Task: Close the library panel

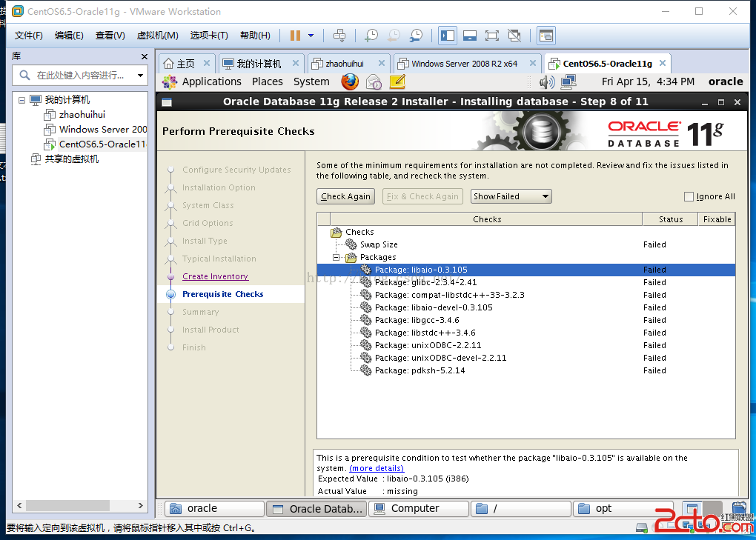Action: [145, 56]
